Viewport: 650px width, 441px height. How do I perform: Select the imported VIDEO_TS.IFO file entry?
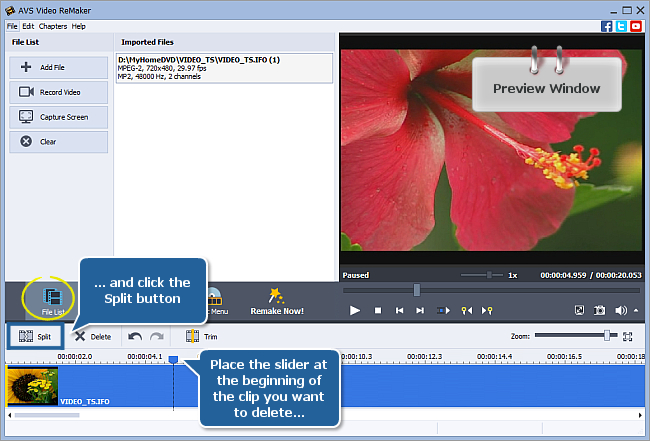[224, 68]
